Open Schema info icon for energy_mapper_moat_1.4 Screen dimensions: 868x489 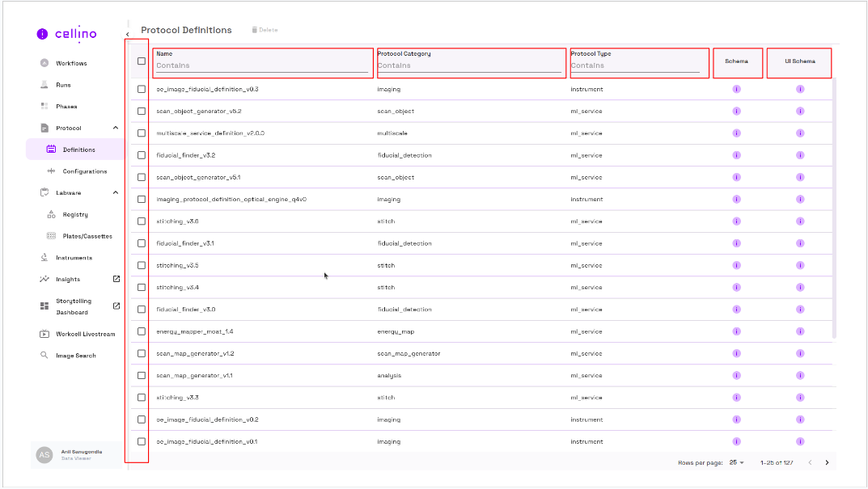[736, 331]
